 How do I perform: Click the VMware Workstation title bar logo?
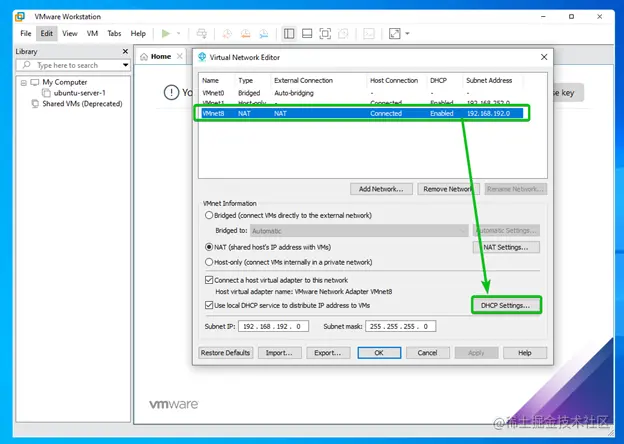[20, 17]
